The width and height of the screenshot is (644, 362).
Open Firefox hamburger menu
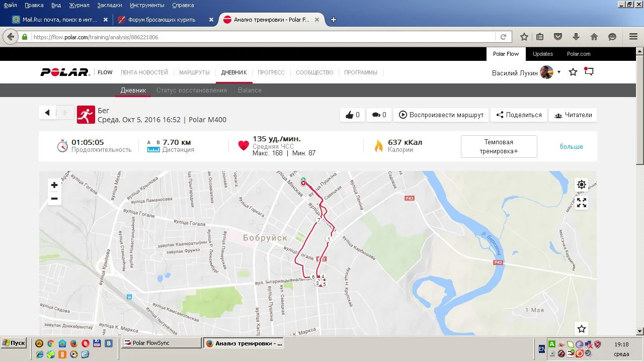[633, 37]
